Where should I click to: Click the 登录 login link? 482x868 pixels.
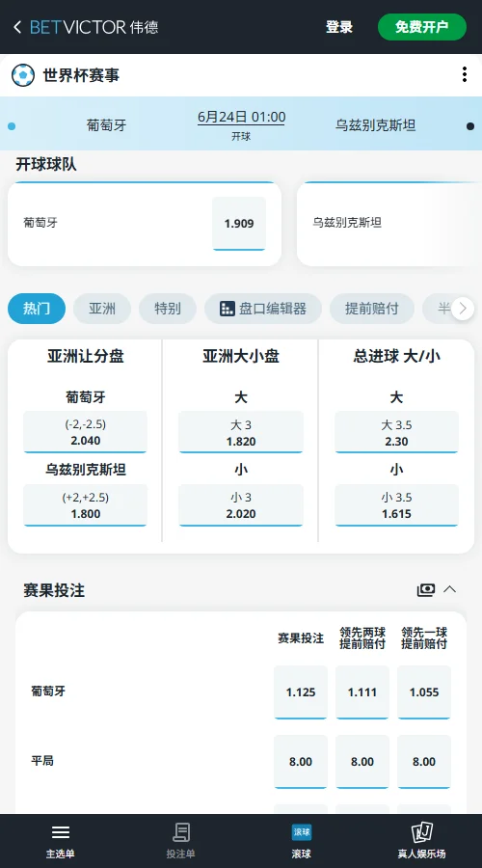[x=339, y=27]
